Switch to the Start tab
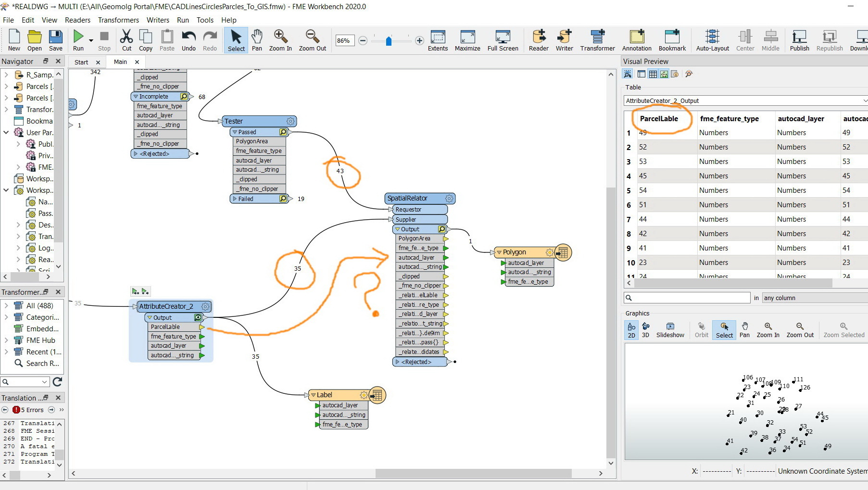Viewport: 868px width, 490px height. 81,62
